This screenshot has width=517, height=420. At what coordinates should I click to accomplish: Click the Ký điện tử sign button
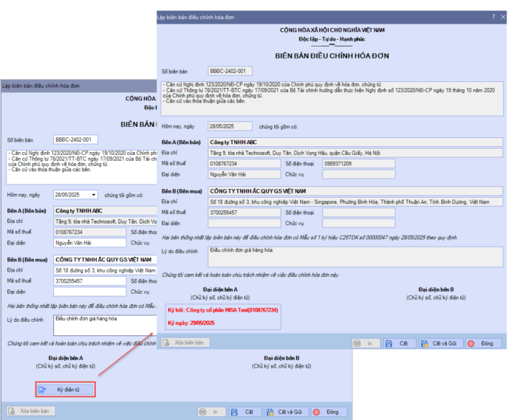click(64, 388)
